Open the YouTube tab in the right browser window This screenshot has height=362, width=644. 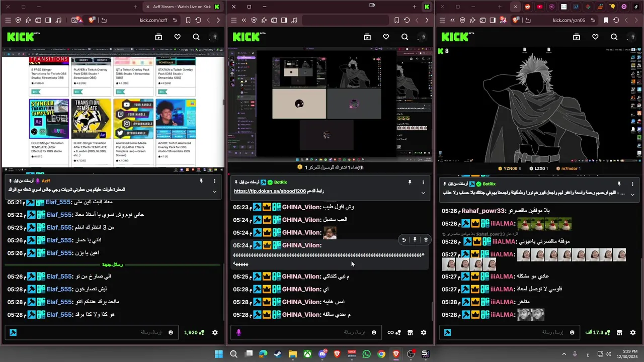click(x=540, y=7)
